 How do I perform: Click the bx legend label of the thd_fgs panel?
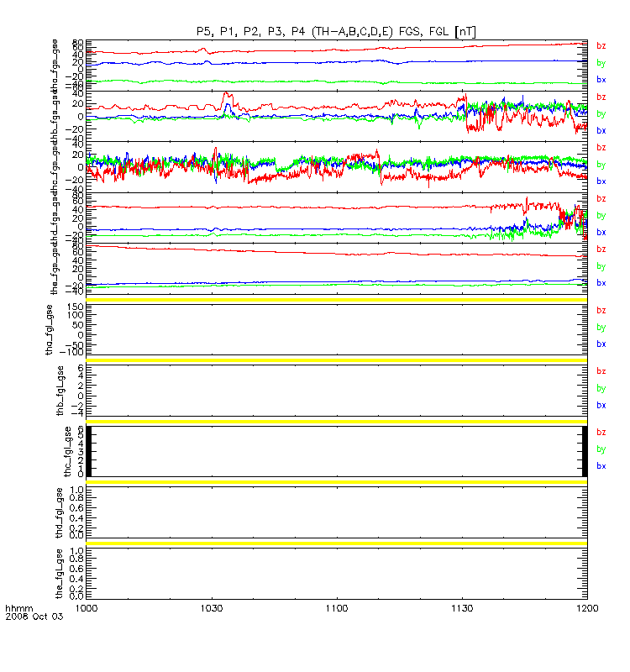(x=601, y=232)
